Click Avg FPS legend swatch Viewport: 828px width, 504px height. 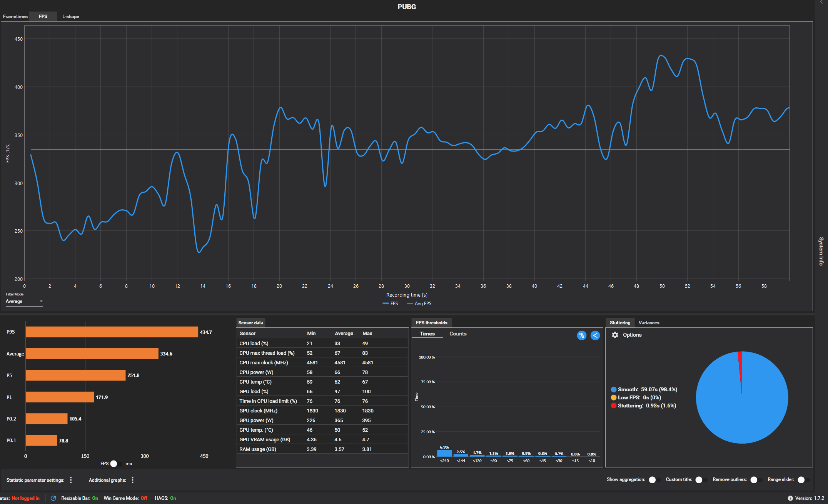pyautogui.click(x=410, y=304)
